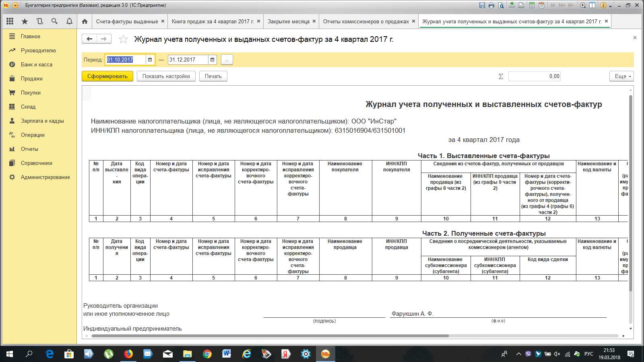Image resolution: width=644 pixels, height=362 pixels.
Task: Click the Показать настройки button
Action: (166, 76)
